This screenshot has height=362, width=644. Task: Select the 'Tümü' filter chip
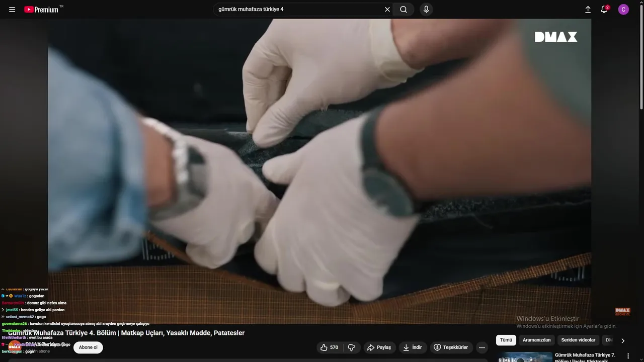click(x=506, y=340)
